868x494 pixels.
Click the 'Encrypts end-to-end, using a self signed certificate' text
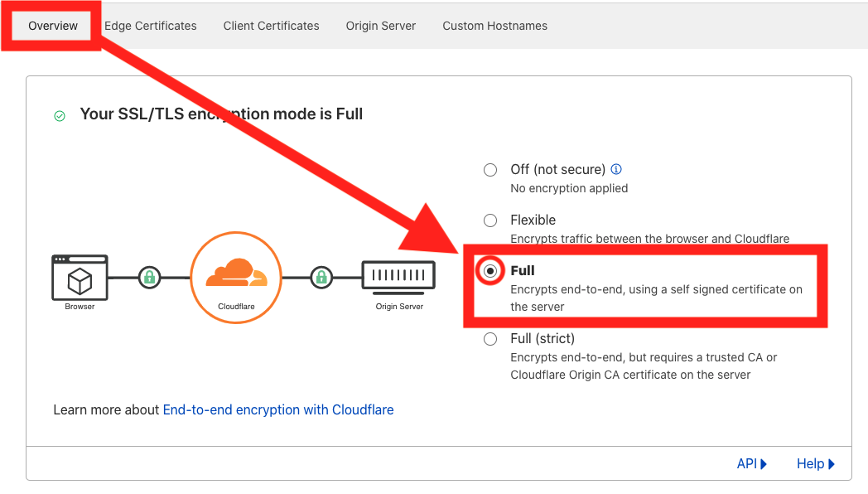(657, 298)
